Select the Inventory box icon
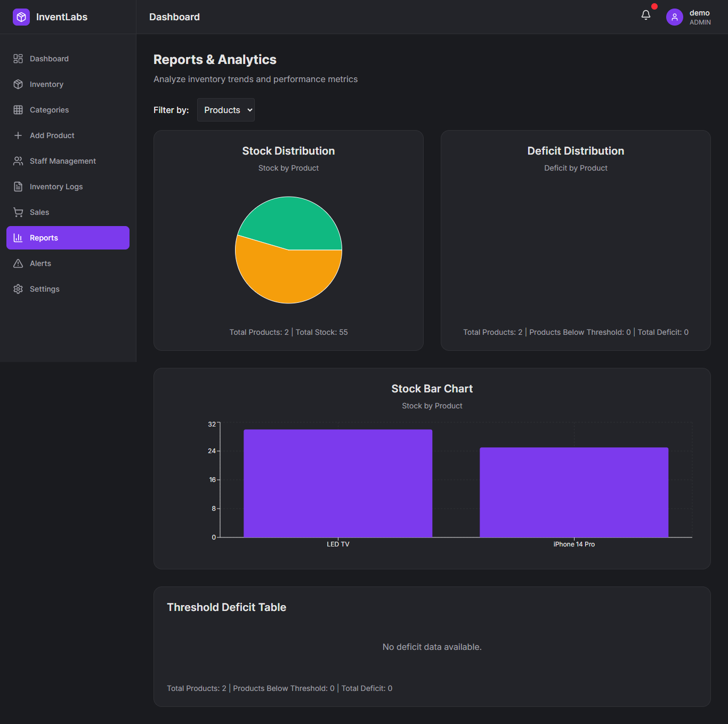728x724 pixels. coord(18,84)
